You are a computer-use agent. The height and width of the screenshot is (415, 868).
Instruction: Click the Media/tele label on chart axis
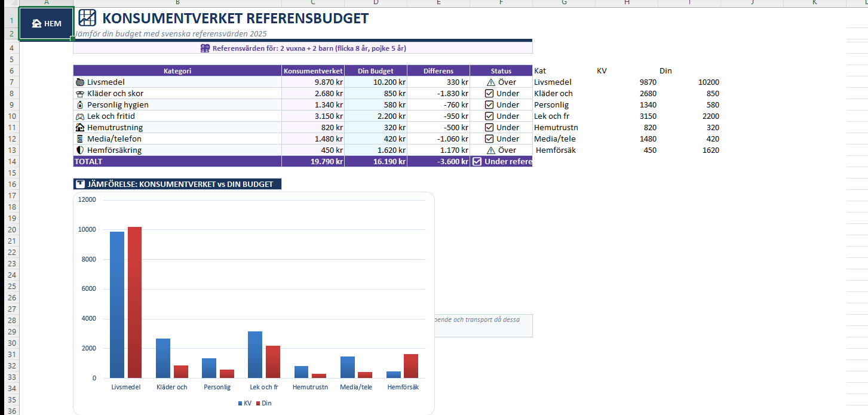(x=356, y=387)
